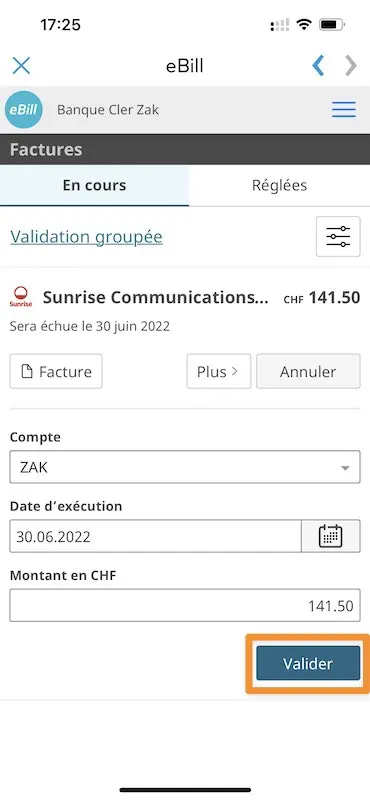Tap the round eBill logo

(x=24, y=109)
